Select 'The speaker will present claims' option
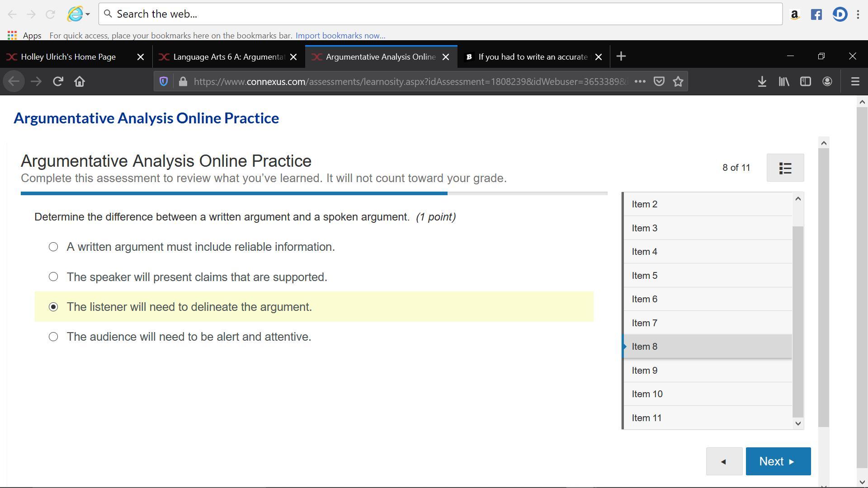The width and height of the screenshot is (868, 488). pyautogui.click(x=53, y=277)
